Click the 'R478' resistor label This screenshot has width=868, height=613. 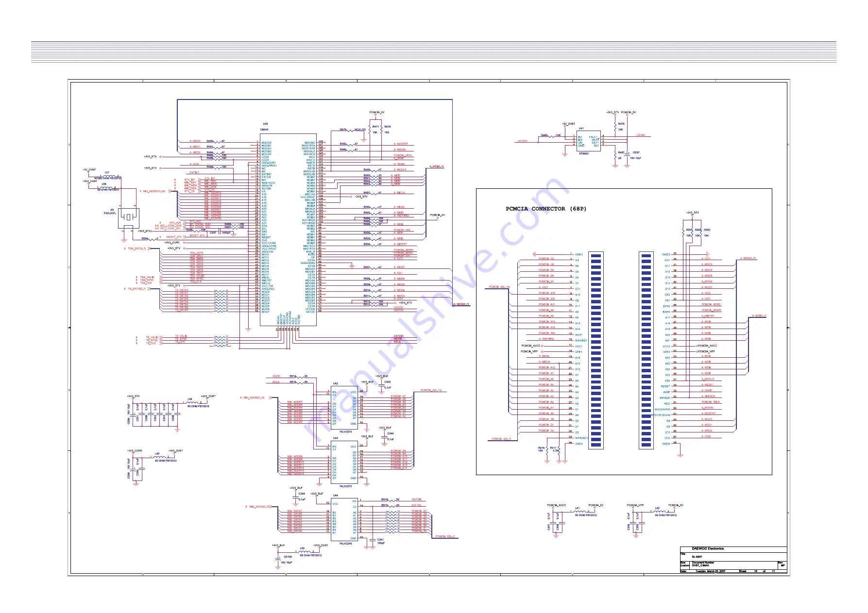pyautogui.click(x=388, y=127)
